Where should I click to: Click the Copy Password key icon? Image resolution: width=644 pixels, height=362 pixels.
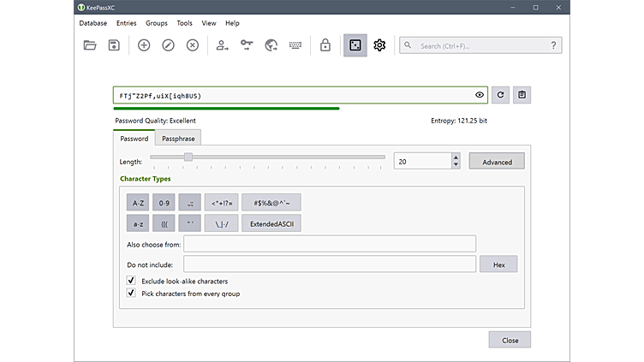click(x=247, y=45)
